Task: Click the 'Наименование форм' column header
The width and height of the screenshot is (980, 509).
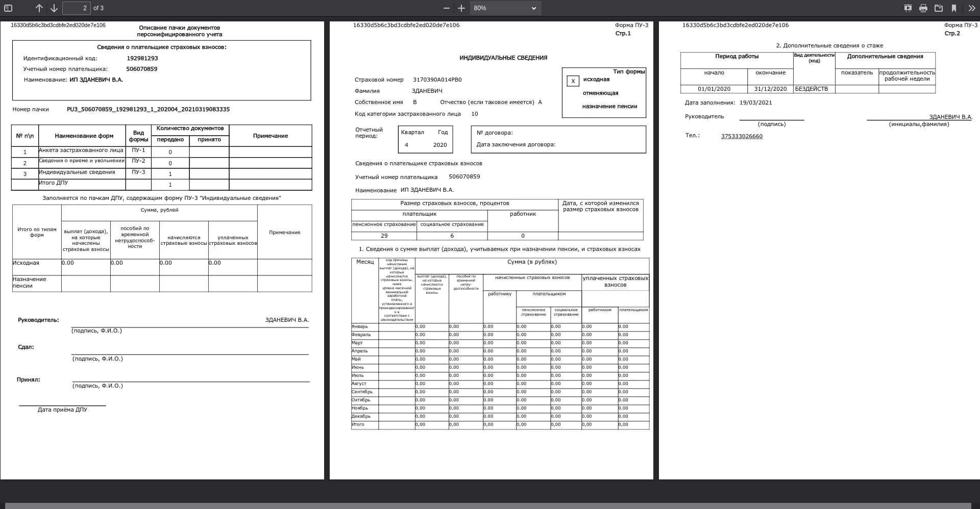Action: point(84,136)
